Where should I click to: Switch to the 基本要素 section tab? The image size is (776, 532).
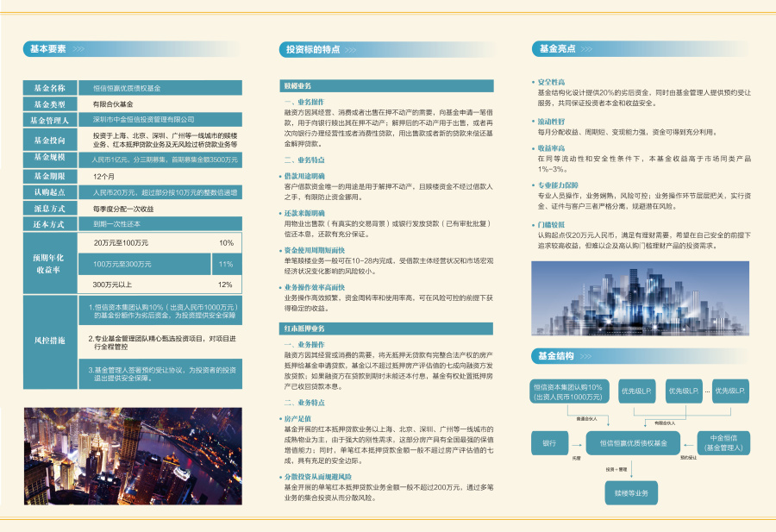coord(49,47)
